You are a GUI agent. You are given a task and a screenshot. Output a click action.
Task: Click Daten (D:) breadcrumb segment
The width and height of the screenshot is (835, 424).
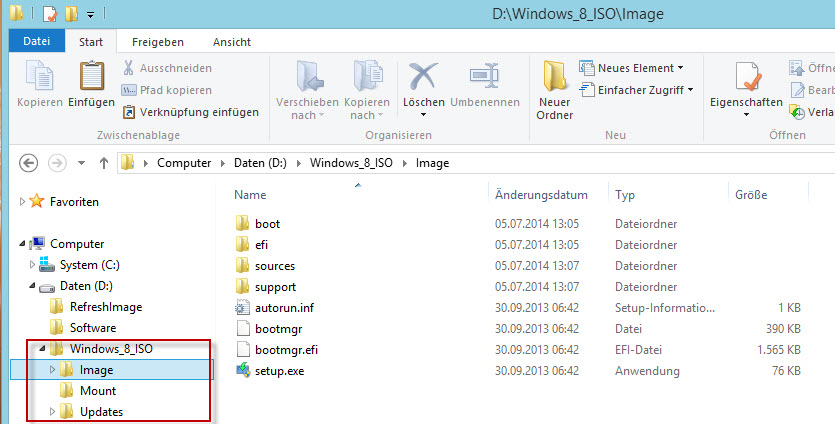point(260,163)
